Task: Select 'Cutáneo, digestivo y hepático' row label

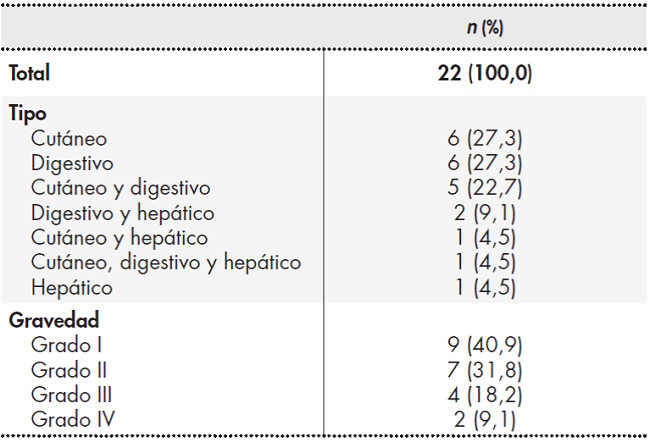Action: (166, 263)
